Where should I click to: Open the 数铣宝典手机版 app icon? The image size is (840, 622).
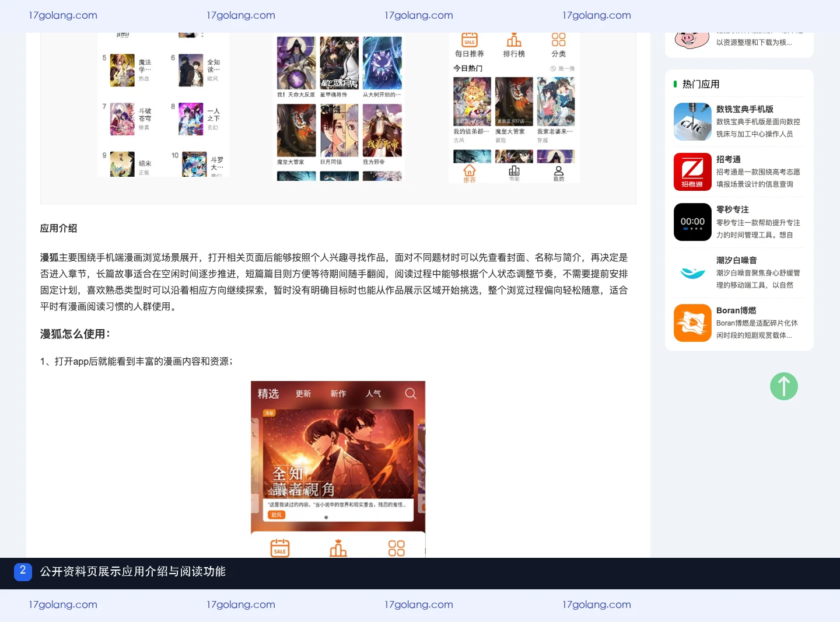pos(692,121)
